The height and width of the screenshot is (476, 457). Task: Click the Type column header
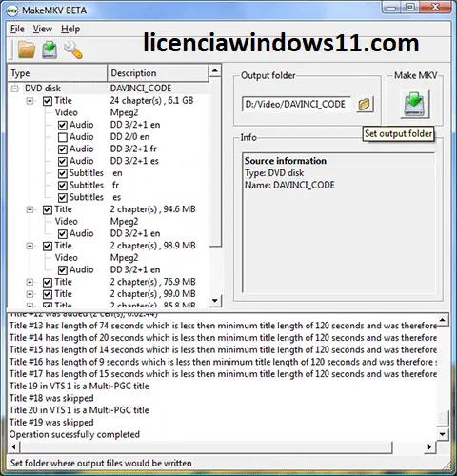[57, 73]
